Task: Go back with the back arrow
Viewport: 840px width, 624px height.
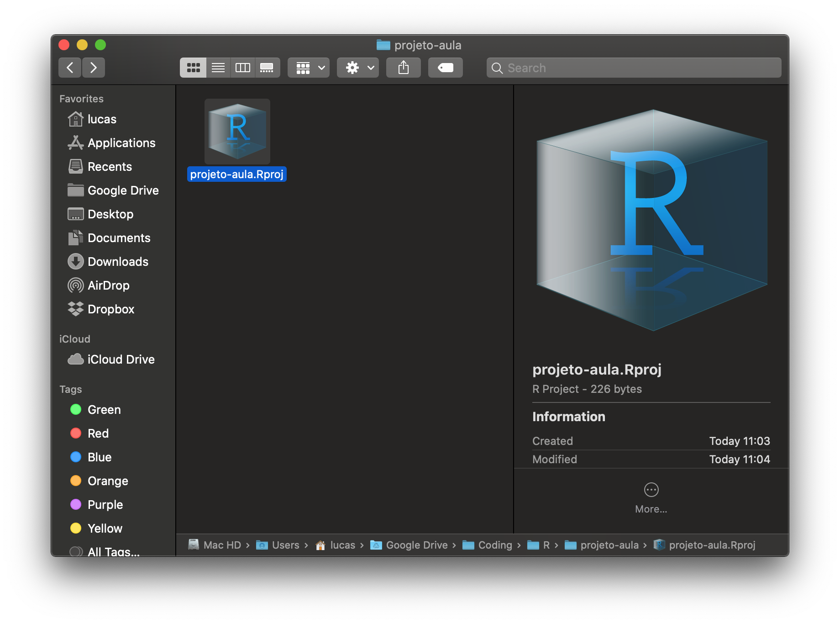Action: tap(70, 68)
